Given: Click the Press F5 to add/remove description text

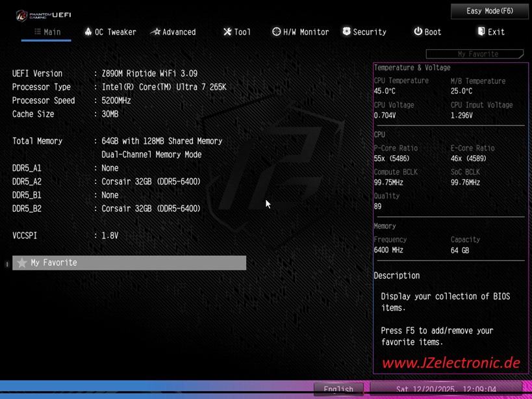Looking at the screenshot, I should 437,336.
